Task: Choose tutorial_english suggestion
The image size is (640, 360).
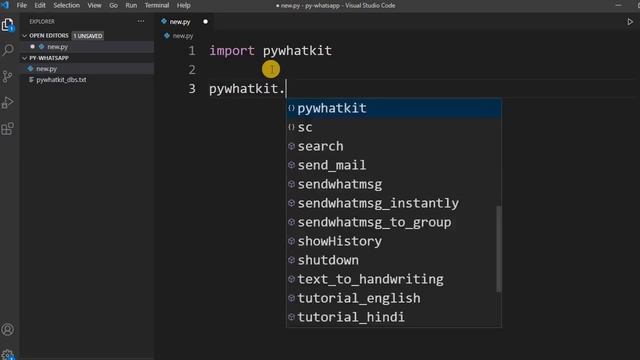Action: pyautogui.click(x=394, y=298)
